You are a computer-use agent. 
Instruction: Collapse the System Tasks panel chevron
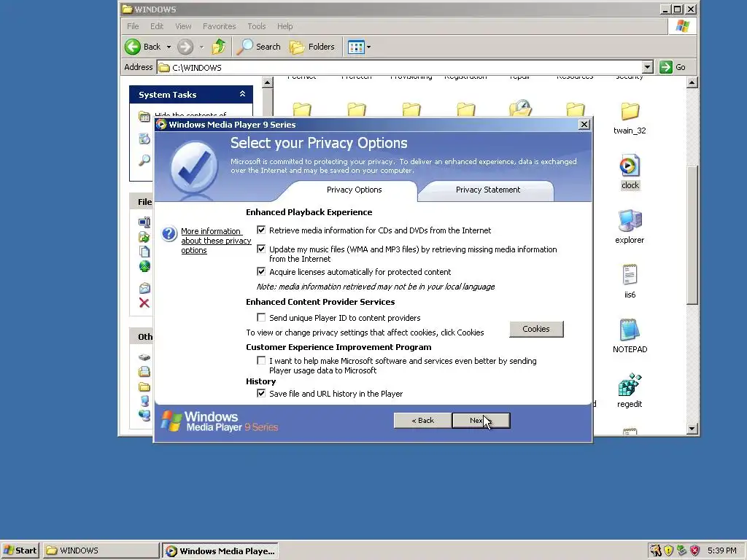pyautogui.click(x=242, y=94)
